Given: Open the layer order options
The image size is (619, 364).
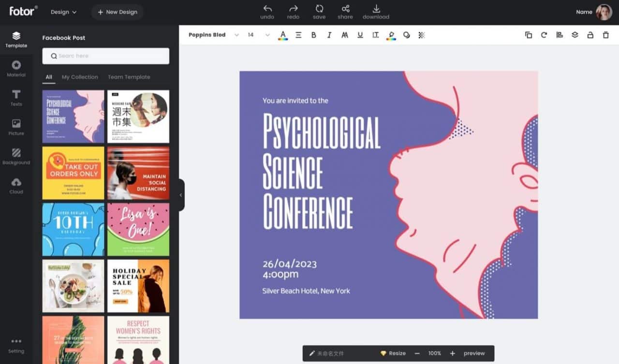Looking at the screenshot, I should pos(575,35).
